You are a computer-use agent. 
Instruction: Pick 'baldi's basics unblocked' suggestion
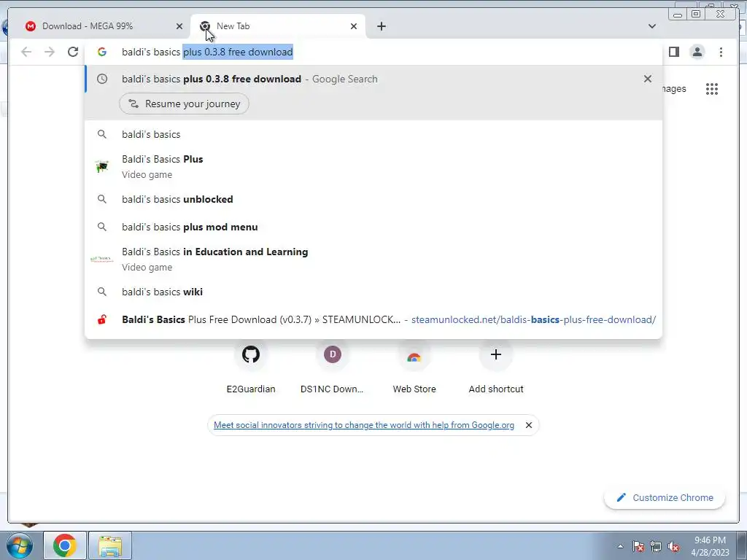click(373, 199)
